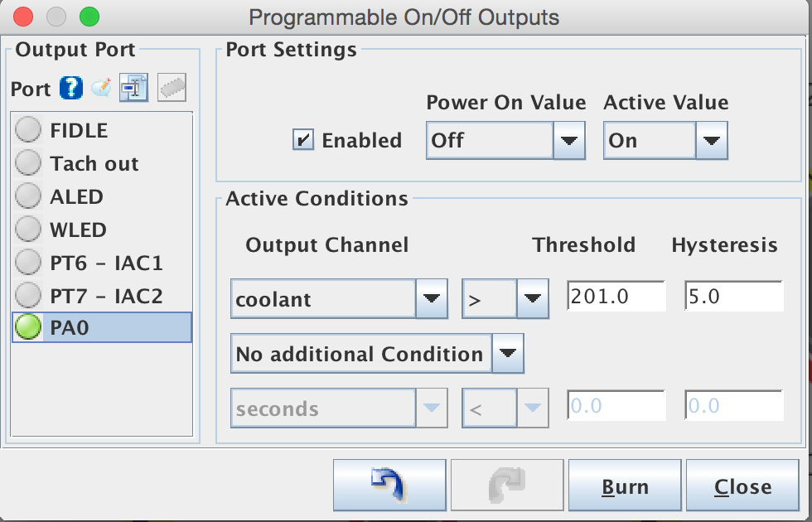Click the Hysteresis field showing 5.0
The image size is (812, 522).
tap(734, 297)
